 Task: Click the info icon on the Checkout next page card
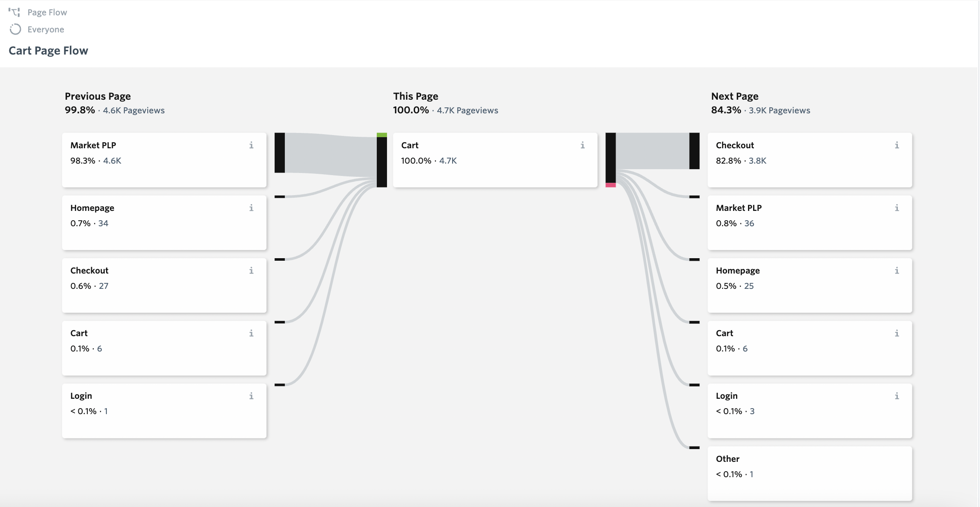[x=897, y=145]
